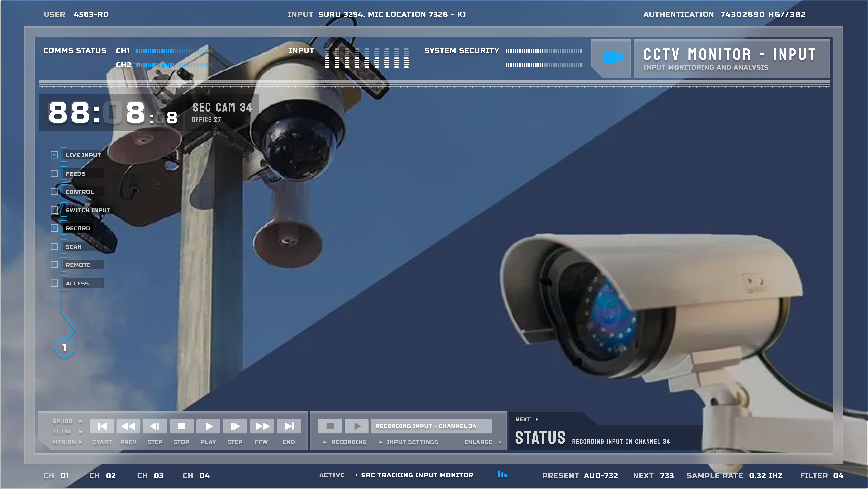The height and width of the screenshot is (489, 868).
Task: Enable the FEEDS checkbox
Action: click(54, 173)
